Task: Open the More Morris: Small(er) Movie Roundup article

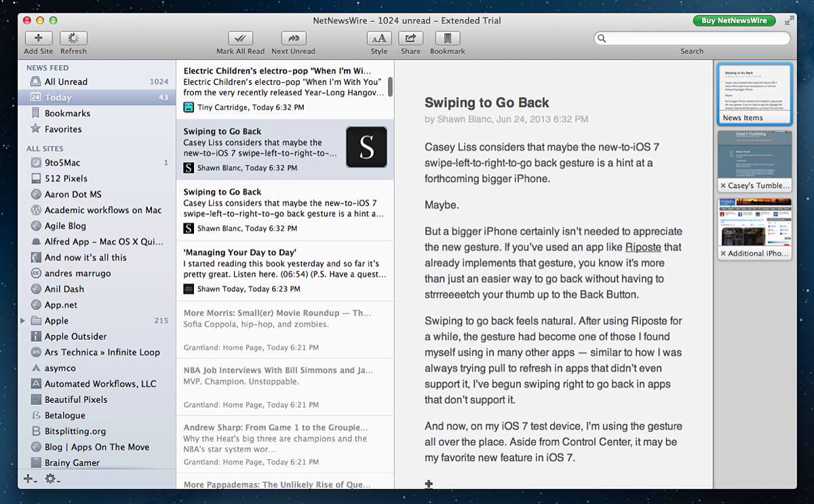Action: click(285, 331)
